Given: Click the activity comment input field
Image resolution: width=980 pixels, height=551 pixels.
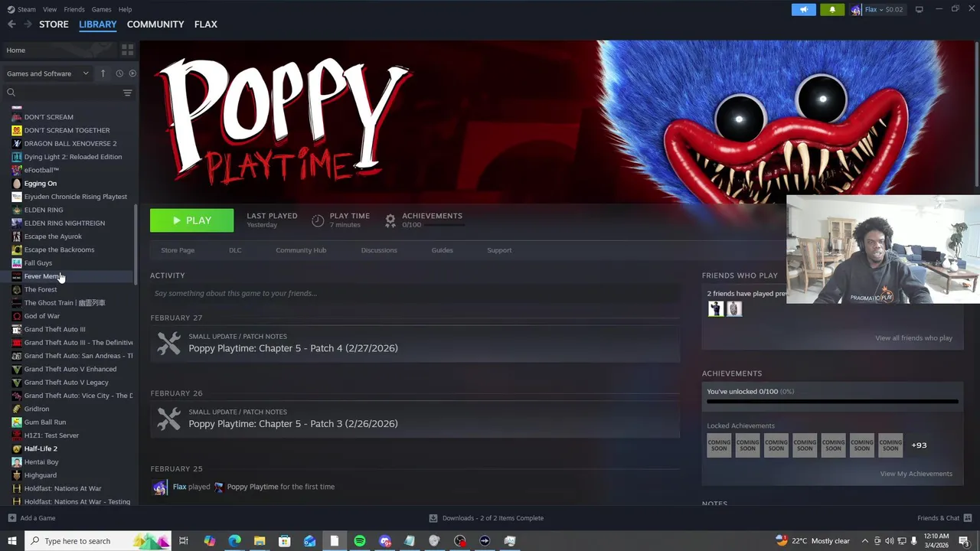Looking at the screenshot, I should coord(415,293).
